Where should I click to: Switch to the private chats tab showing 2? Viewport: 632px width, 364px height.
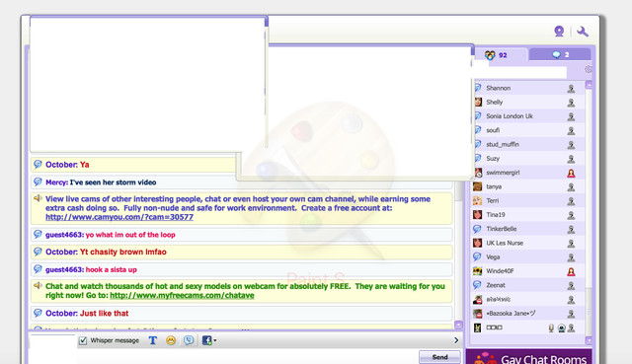coord(560,54)
